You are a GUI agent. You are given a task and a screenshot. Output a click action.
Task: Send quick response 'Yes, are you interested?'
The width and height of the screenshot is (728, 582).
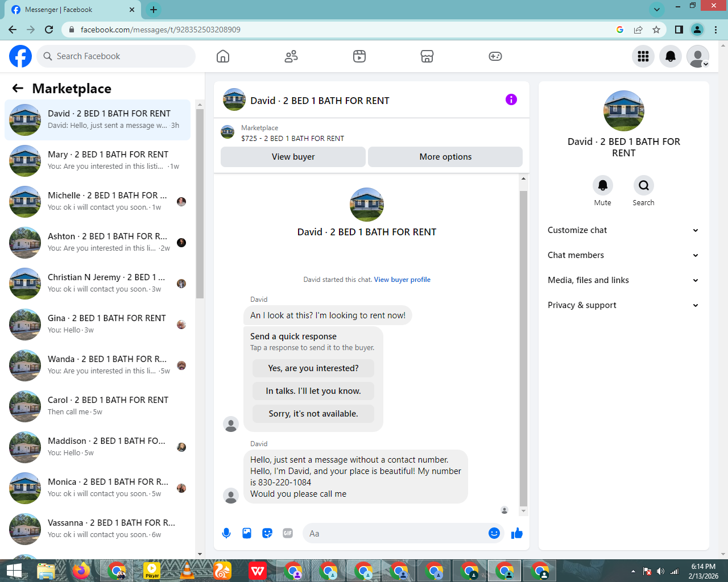tap(313, 368)
